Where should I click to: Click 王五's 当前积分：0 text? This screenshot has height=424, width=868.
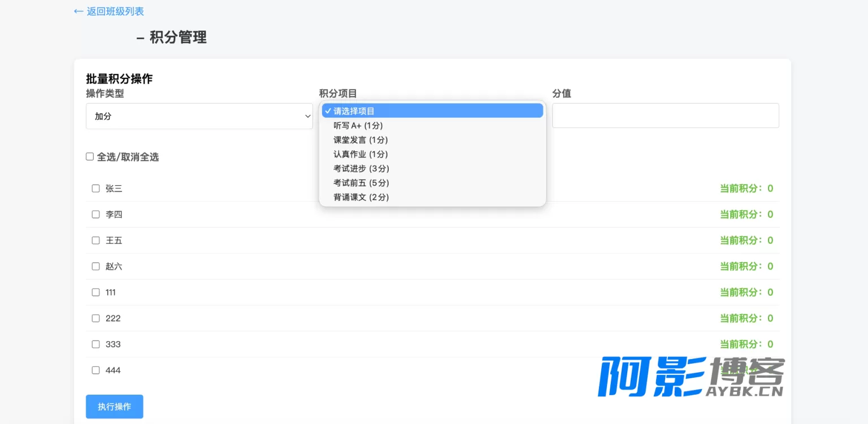click(x=747, y=241)
